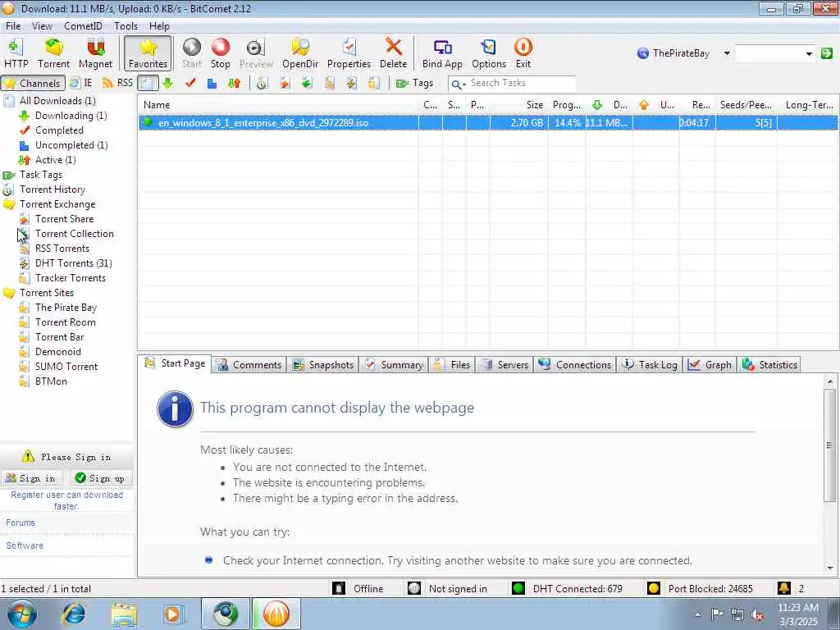Select Torrent History in sidebar

[x=52, y=189]
